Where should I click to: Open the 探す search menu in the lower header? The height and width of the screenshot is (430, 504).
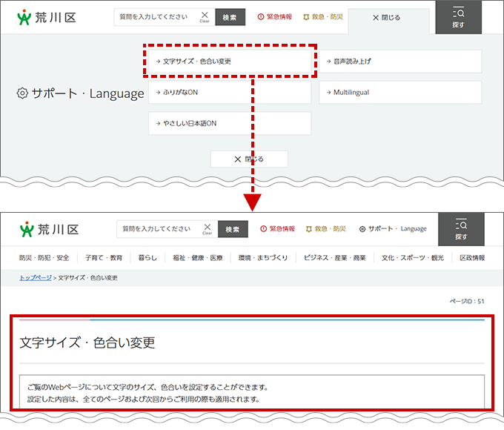click(x=461, y=229)
